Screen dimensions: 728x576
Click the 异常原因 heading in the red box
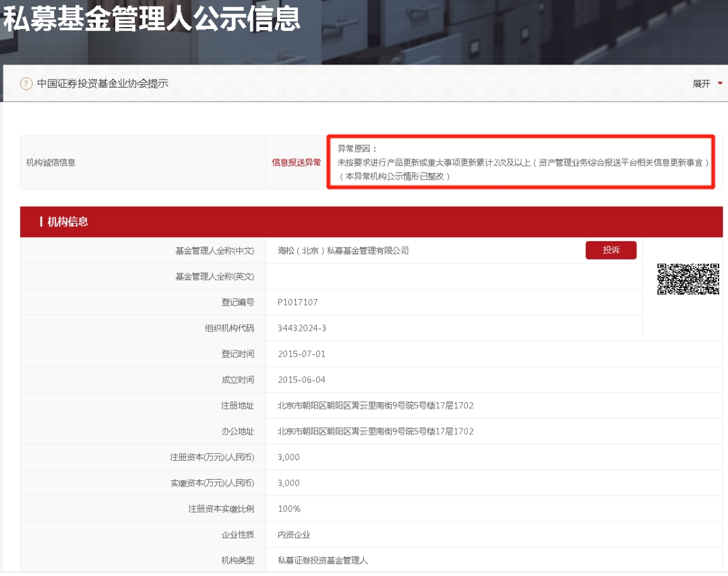(x=357, y=148)
